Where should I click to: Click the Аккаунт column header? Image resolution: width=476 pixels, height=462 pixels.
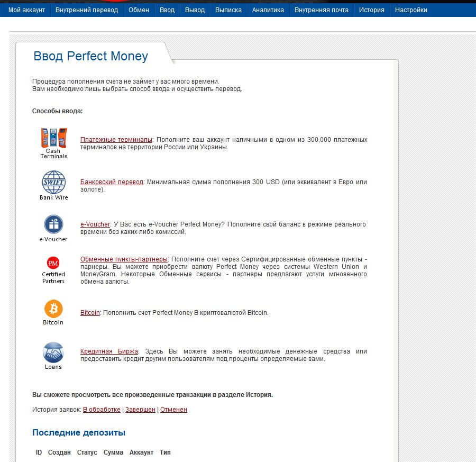(x=141, y=452)
